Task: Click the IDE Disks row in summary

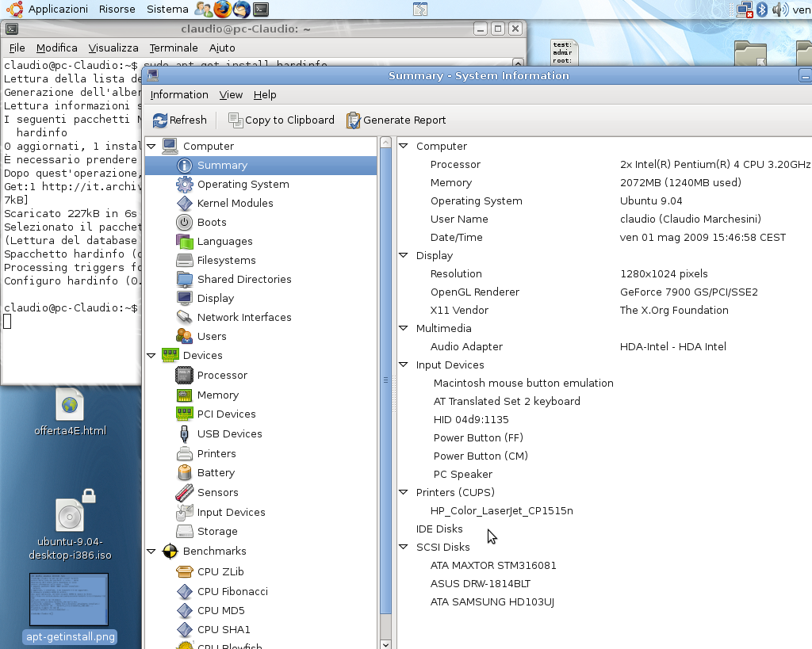Action: [439, 529]
